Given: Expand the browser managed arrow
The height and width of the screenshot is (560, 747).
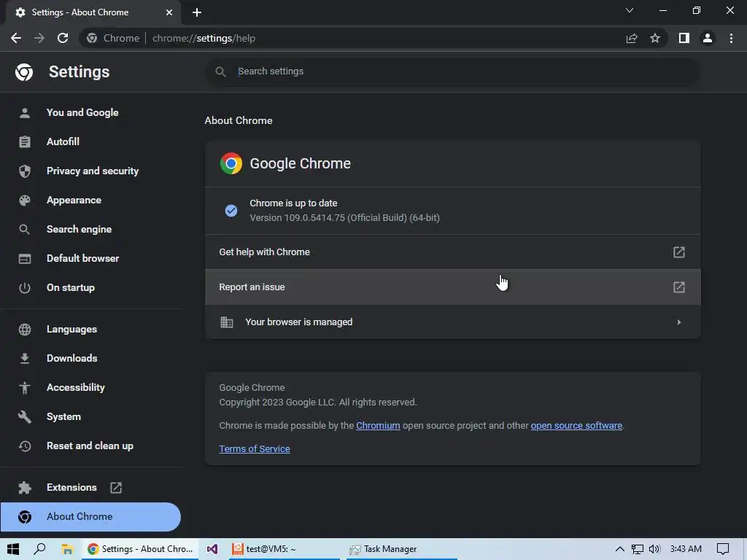Looking at the screenshot, I should (x=679, y=322).
